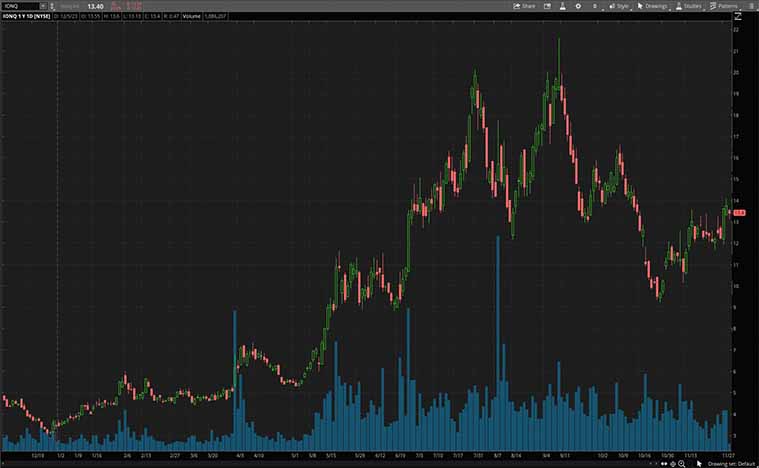Click the icon right of the symbol dropdown
Viewport: 759px width, 468px height.
[52, 6]
